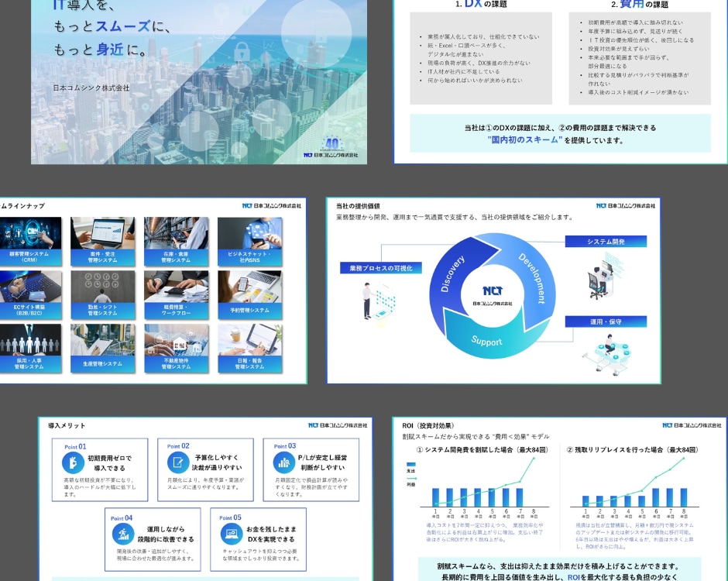Click the Point 03 label
Viewport: 728px width, 581px height.
pos(284,446)
